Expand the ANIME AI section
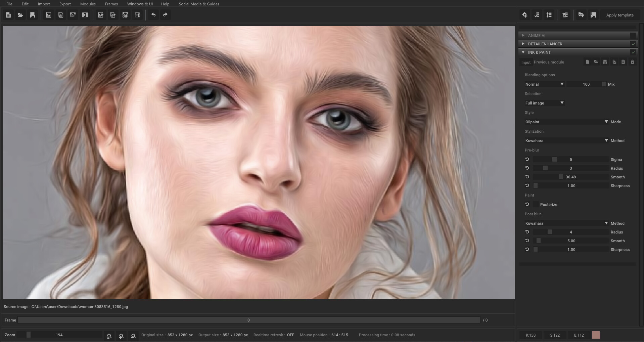Screen dimensions: 644x342 click(523, 35)
